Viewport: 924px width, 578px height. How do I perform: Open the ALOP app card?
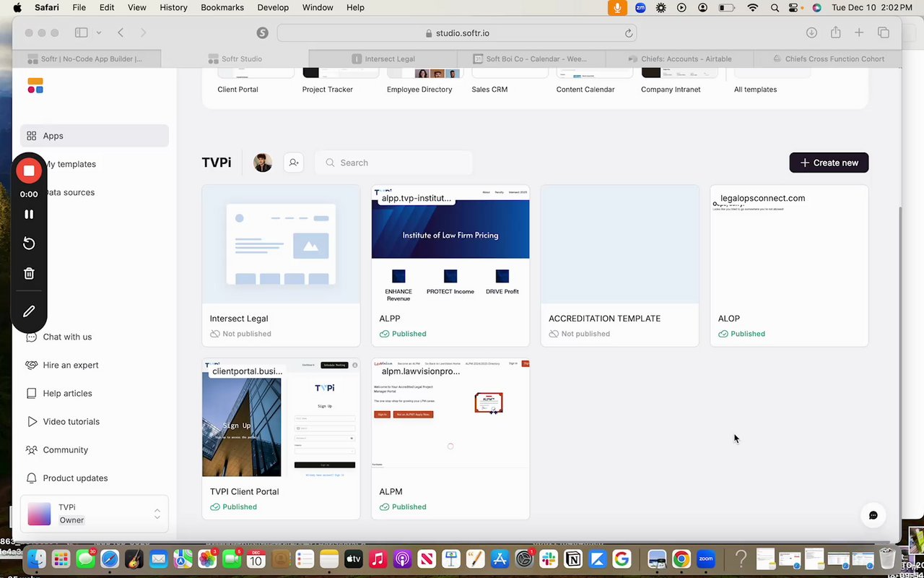(x=790, y=266)
